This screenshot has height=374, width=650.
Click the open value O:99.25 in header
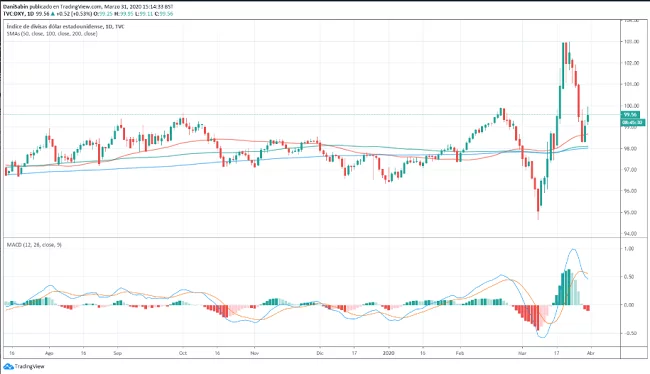(104, 14)
